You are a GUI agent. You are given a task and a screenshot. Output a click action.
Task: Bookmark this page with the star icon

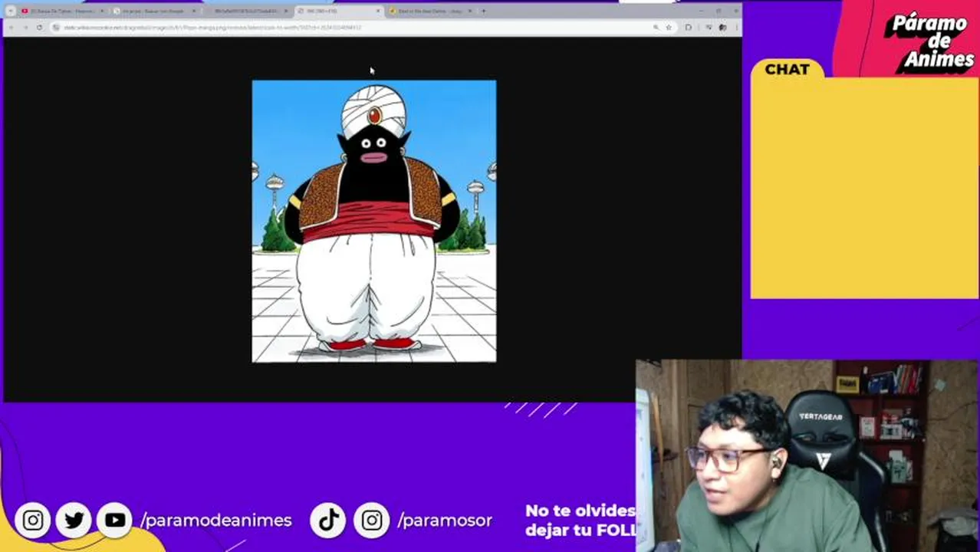(669, 28)
